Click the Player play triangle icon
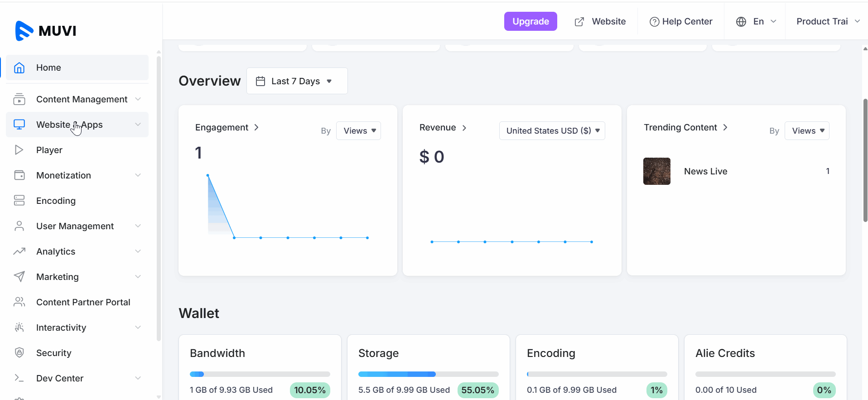The height and width of the screenshot is (400, 868). pos(19,150)
